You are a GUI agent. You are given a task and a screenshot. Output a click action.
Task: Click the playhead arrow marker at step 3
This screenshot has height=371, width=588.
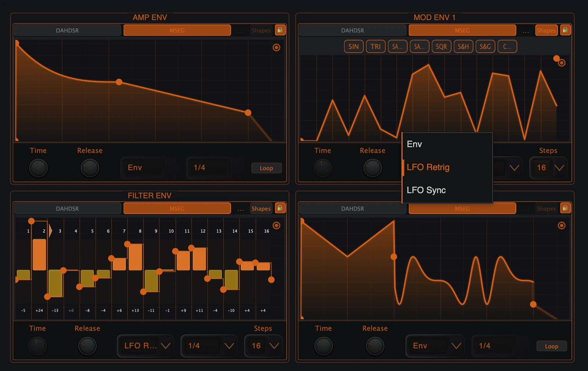[51, 231]
